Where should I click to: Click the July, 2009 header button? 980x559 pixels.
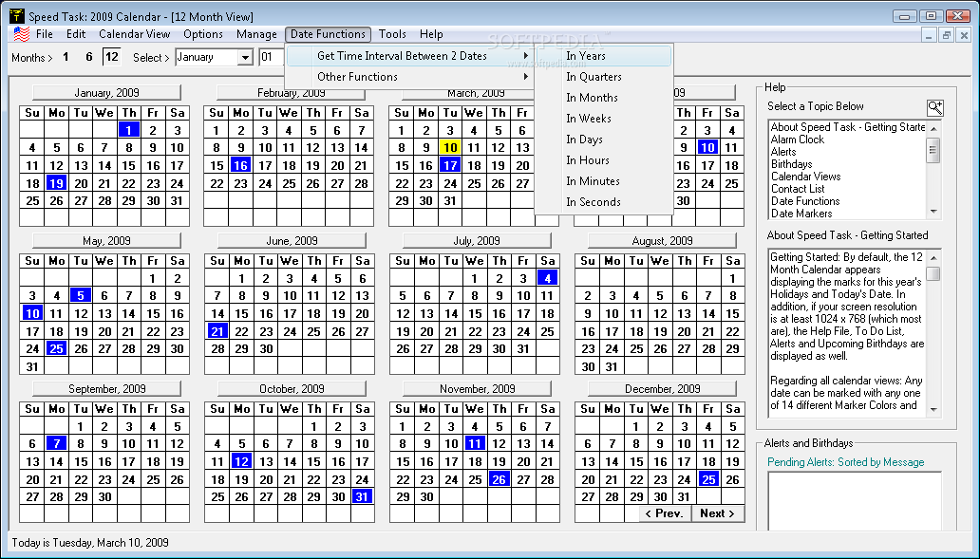click(x=477, y=240)
